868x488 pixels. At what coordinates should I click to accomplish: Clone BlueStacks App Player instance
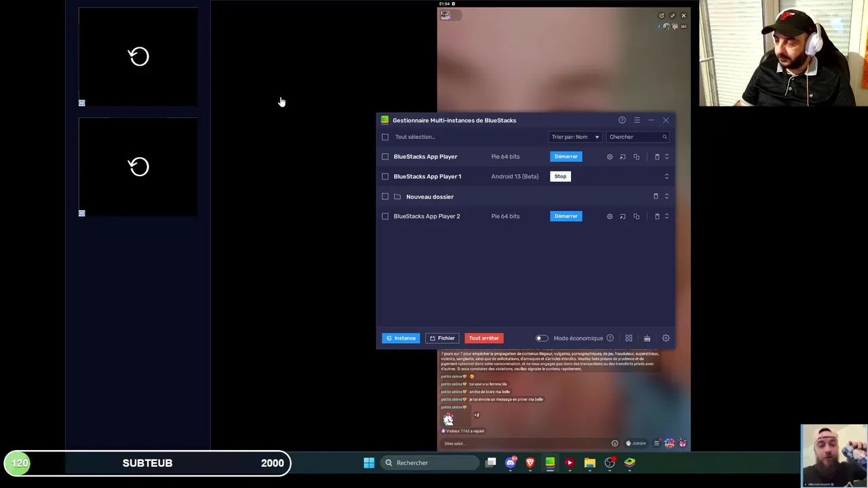tap(636, 157)
